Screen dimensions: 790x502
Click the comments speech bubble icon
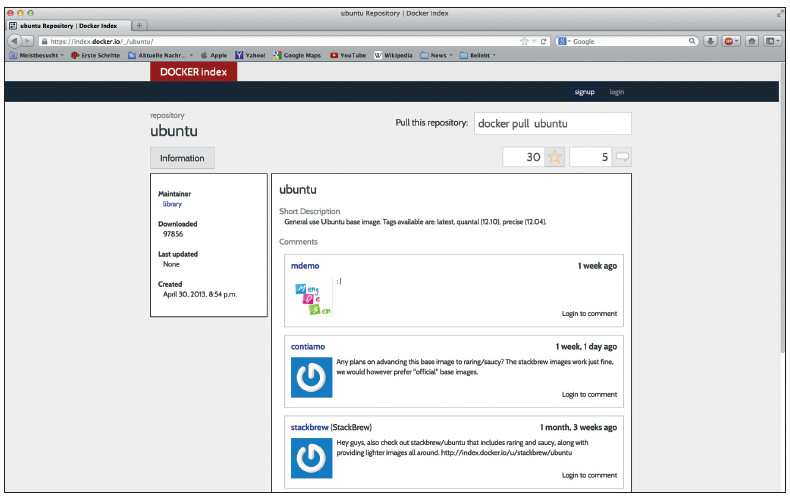pyautogui.click(x=622, y=157)
